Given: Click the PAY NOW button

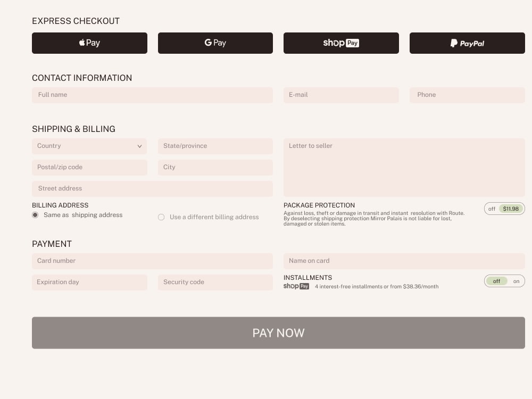Looking at the screenshot, I should pyautogui.click(x=278, y=333).
